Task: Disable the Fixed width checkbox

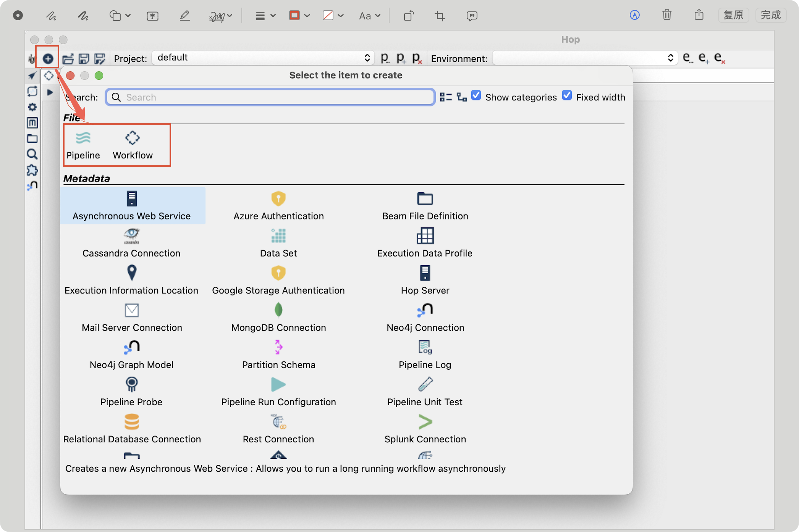Action: pyautogui.click(x=567, y=95)
